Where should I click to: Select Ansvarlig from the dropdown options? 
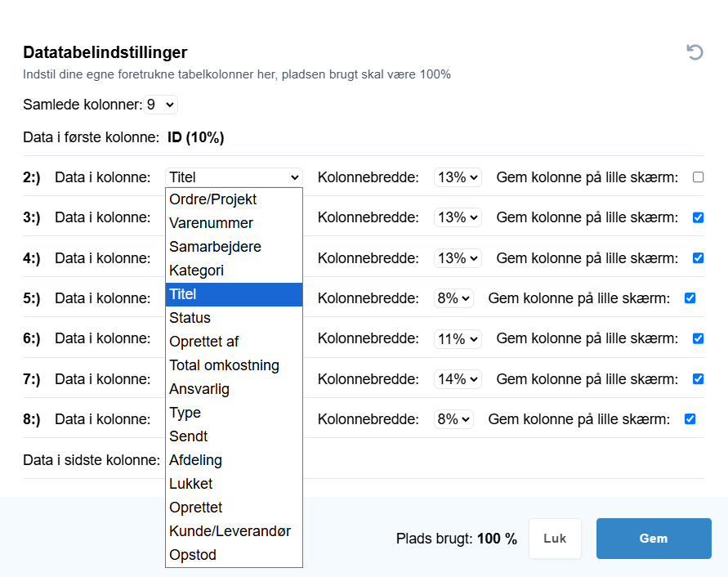click(x=234, y=389)
